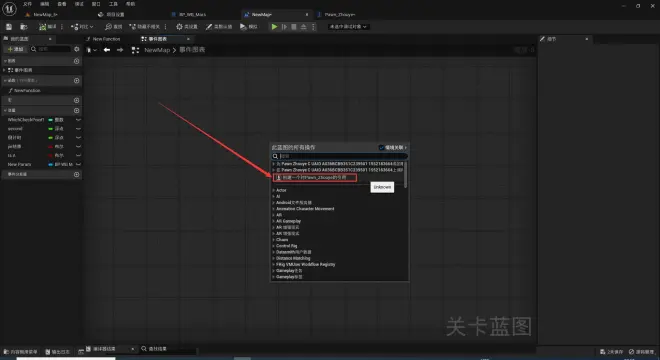Select Create a Reference to Pawn_Zhouye
This screenshot has height=360, width=660.
[315, 178]
